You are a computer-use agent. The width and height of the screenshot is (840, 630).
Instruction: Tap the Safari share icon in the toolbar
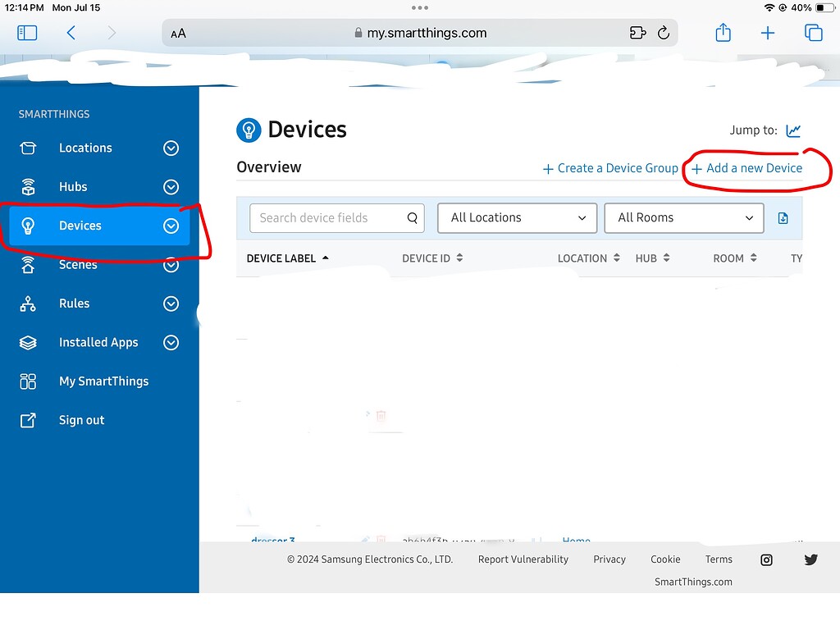click(723, 33)
